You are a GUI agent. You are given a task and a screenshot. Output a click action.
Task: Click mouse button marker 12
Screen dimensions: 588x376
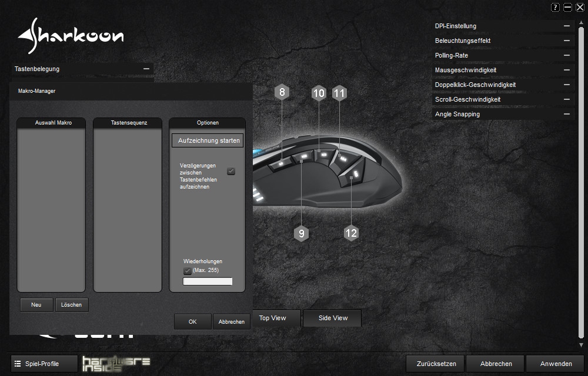point(351,233)
